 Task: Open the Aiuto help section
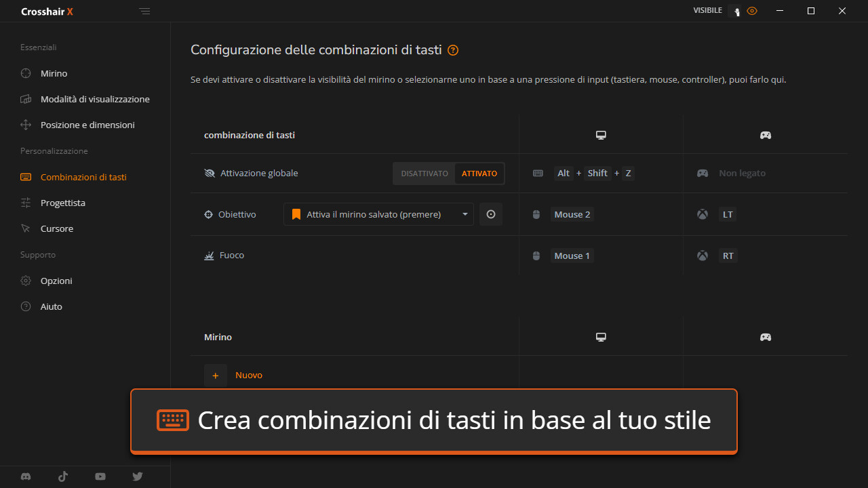pyautogui.click(x=51, y=306)
